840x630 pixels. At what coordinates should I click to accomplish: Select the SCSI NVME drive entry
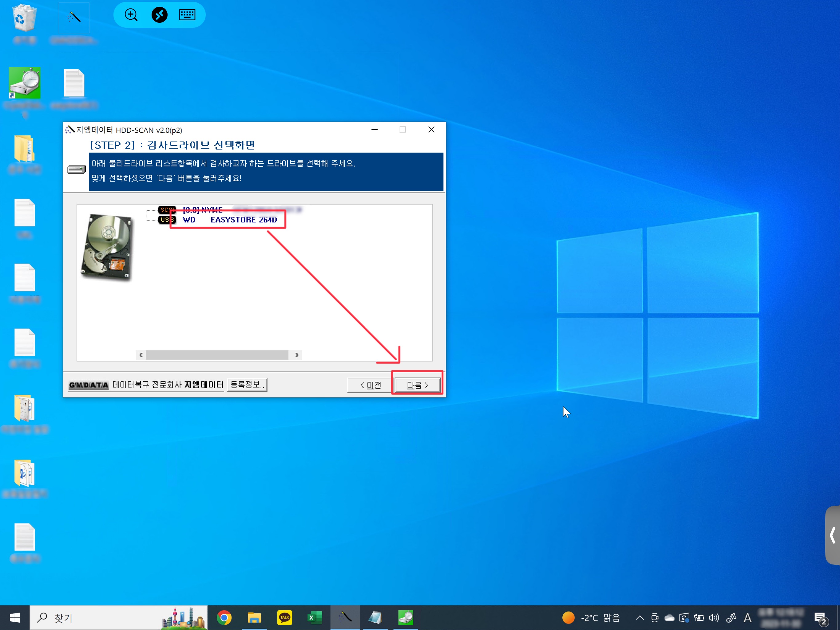202,209
